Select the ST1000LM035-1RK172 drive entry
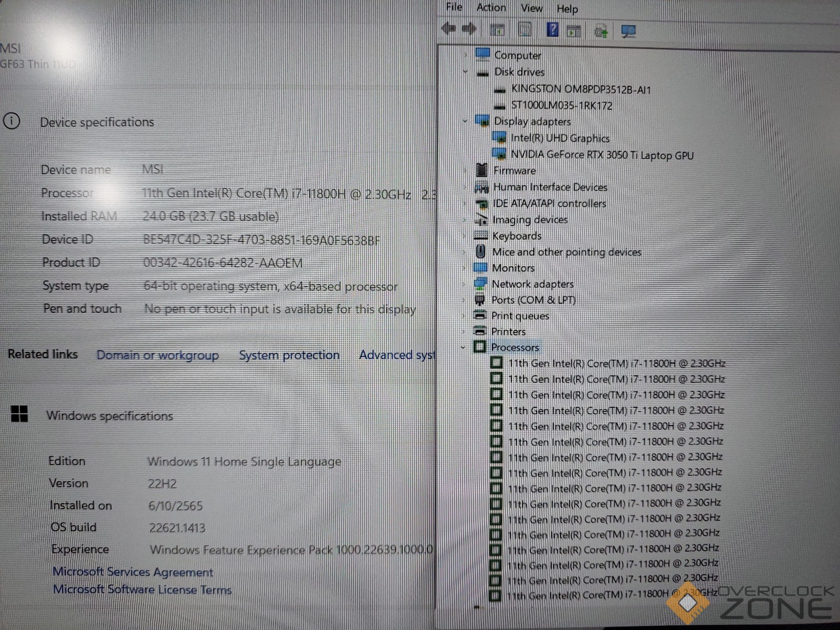The width and height of the screenshot is (840, 630). pyautogui.click(x=562, y=105)
